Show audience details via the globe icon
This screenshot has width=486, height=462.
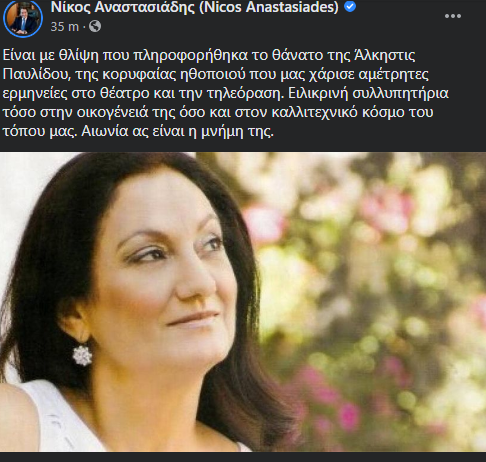(95, 26)
